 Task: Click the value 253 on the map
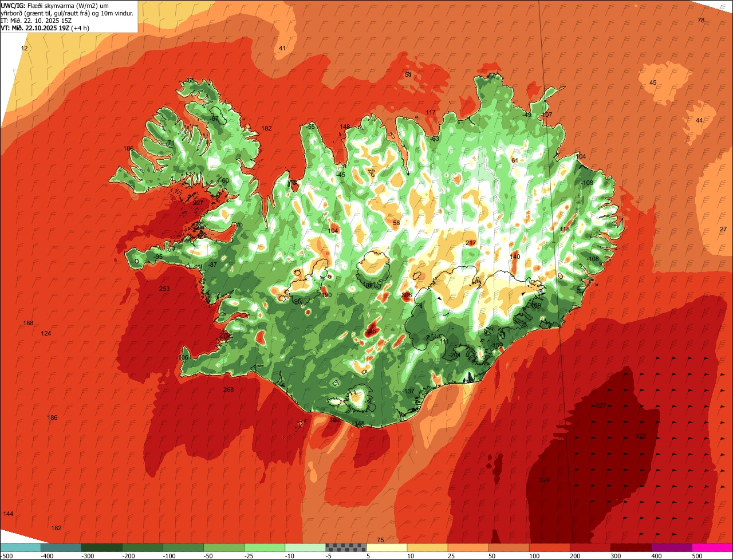(164, 289)
